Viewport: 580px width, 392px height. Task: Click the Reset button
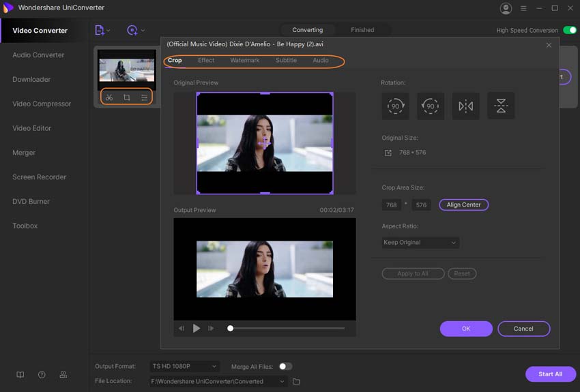tap(462, 273)
